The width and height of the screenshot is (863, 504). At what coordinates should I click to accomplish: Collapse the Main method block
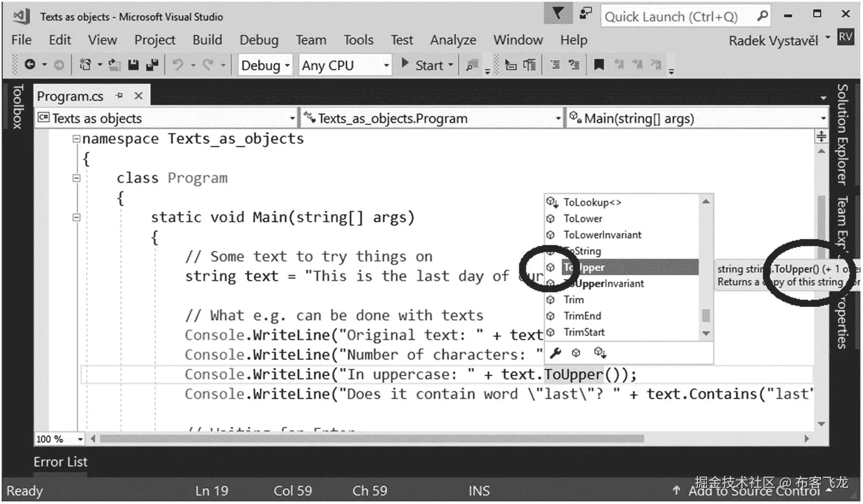(x=77, y=217)
